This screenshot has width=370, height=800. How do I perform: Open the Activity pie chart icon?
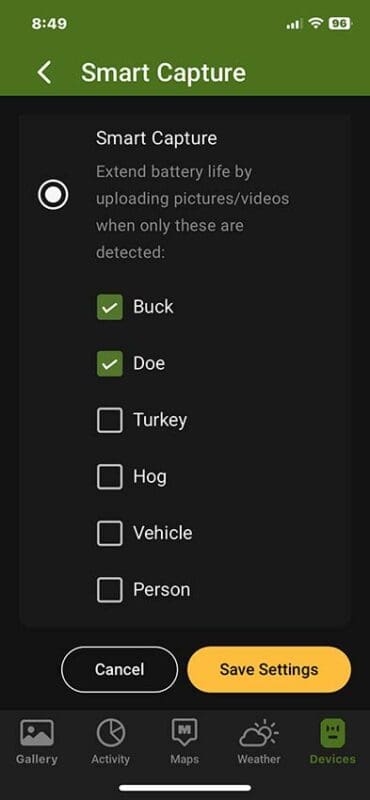[110, 733]
